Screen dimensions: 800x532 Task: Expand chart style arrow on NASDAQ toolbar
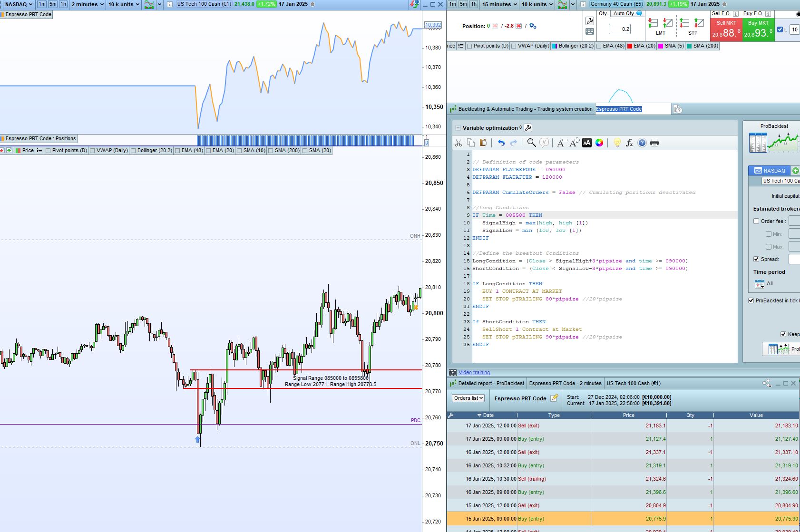point(159,4)
